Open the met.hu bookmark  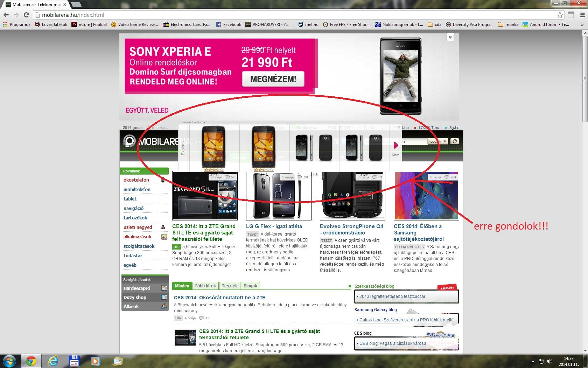coord(308,25)
